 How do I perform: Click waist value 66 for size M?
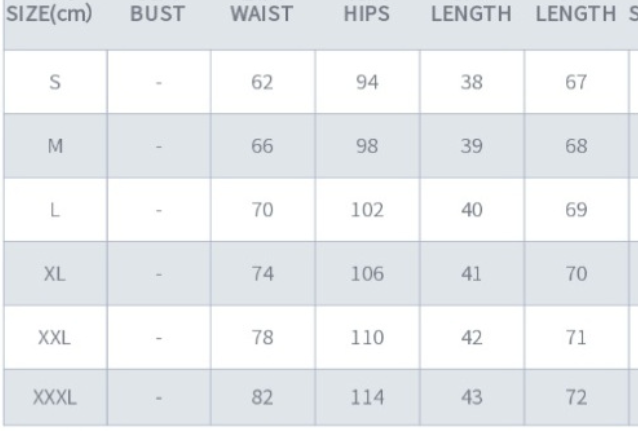[x=262, y=147]
